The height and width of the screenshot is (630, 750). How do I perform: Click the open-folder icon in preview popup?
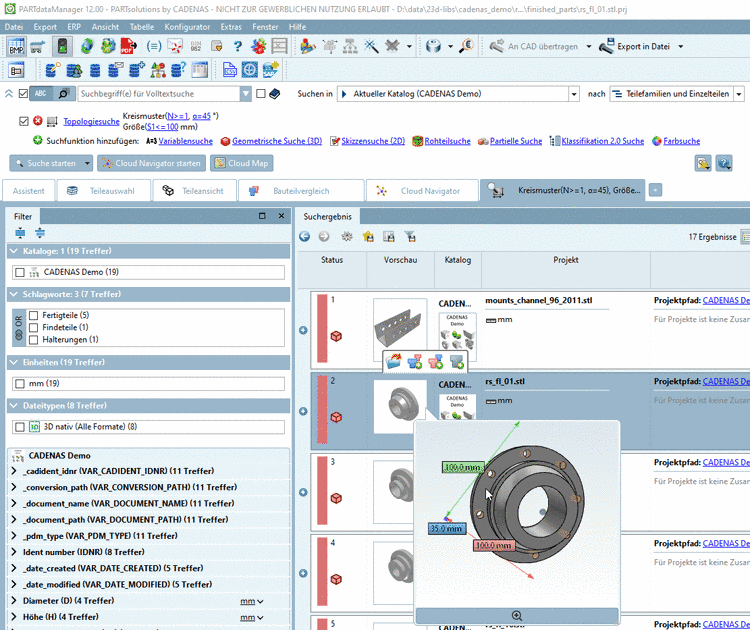point(393,361)
